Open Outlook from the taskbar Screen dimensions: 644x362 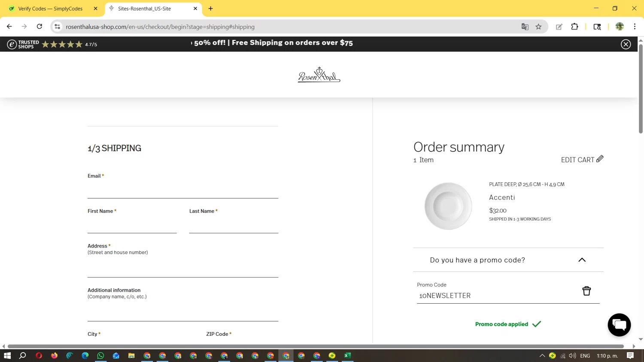116,356
